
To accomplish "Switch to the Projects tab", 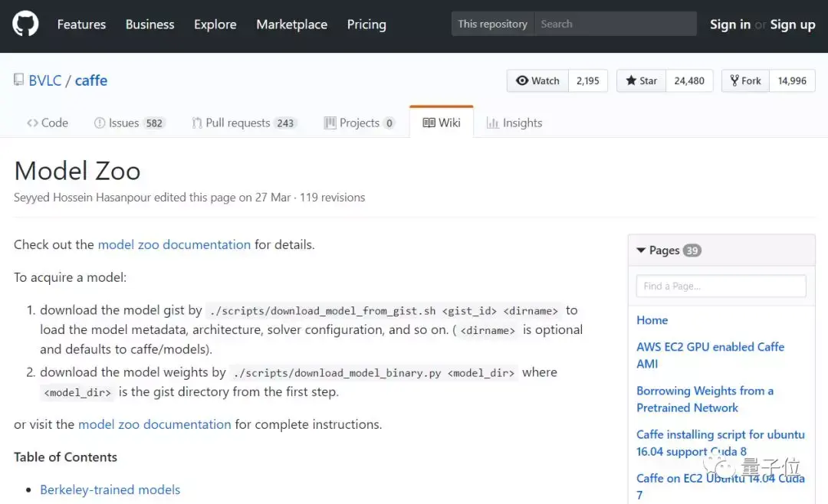I will [x=359, y=123].
